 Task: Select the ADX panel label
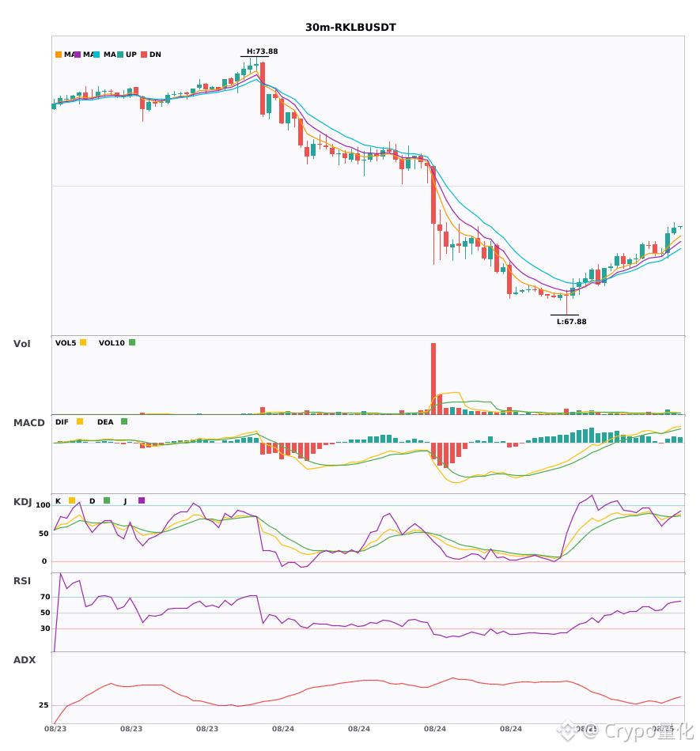(25, 660)
